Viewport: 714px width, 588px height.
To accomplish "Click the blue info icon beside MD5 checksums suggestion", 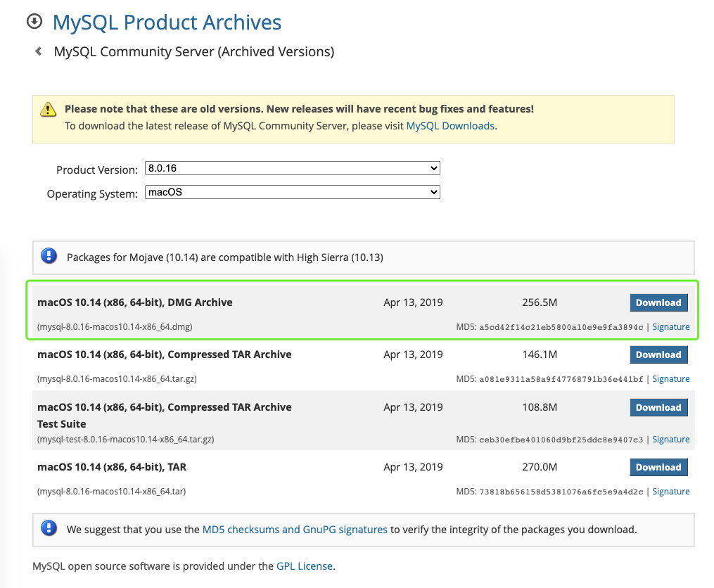I will point(49,528).
